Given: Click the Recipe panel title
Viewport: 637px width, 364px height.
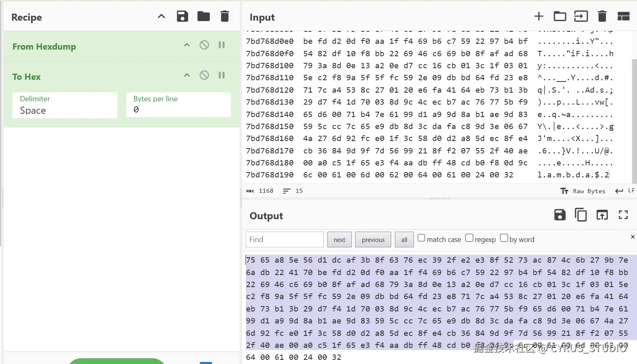Looking at the screenshot, I should click(x=26, y=17).
